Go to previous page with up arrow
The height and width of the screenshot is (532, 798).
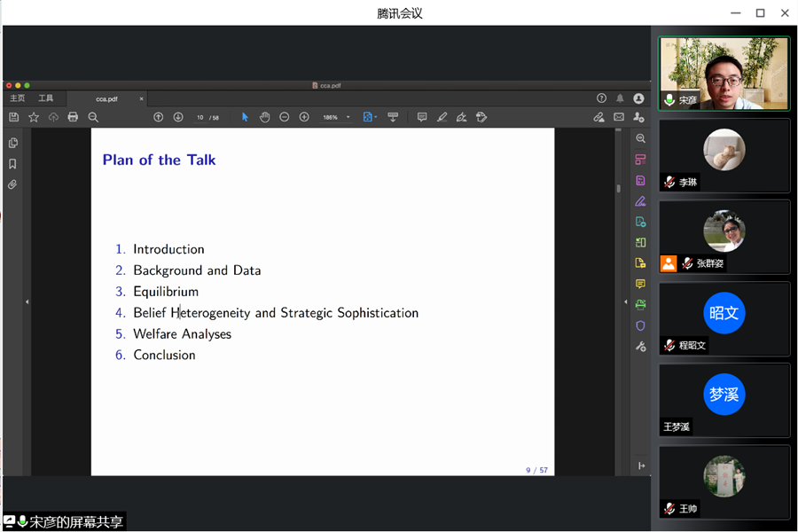tap(159, 117)
